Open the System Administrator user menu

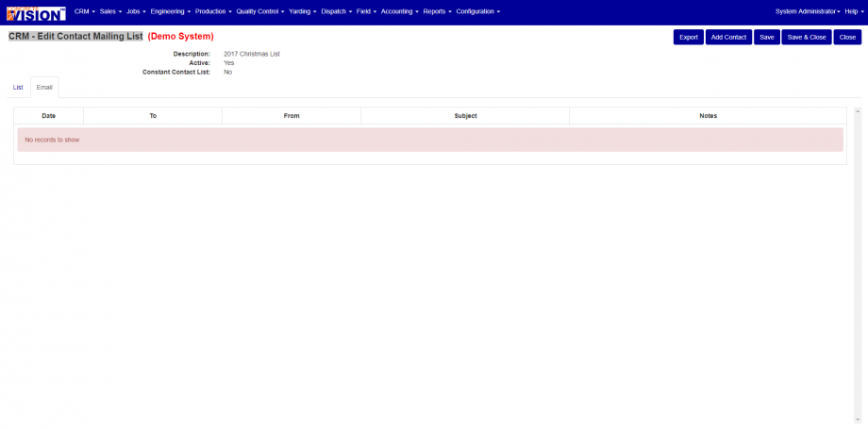click(808, 11)
